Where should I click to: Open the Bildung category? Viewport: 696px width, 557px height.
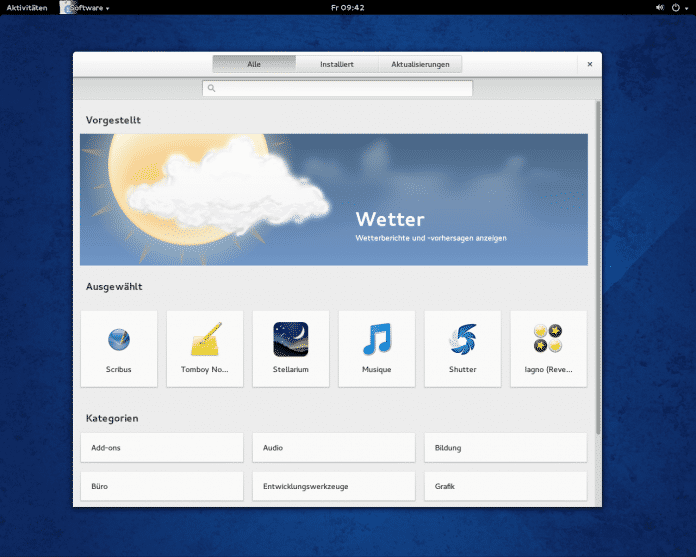click(505, 448)
